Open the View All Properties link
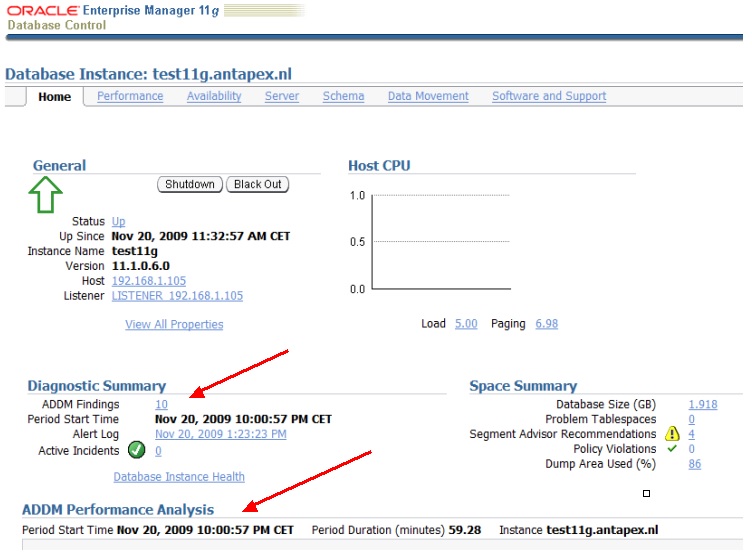Viewport: 752px width, 557px height. coord(174,325)
